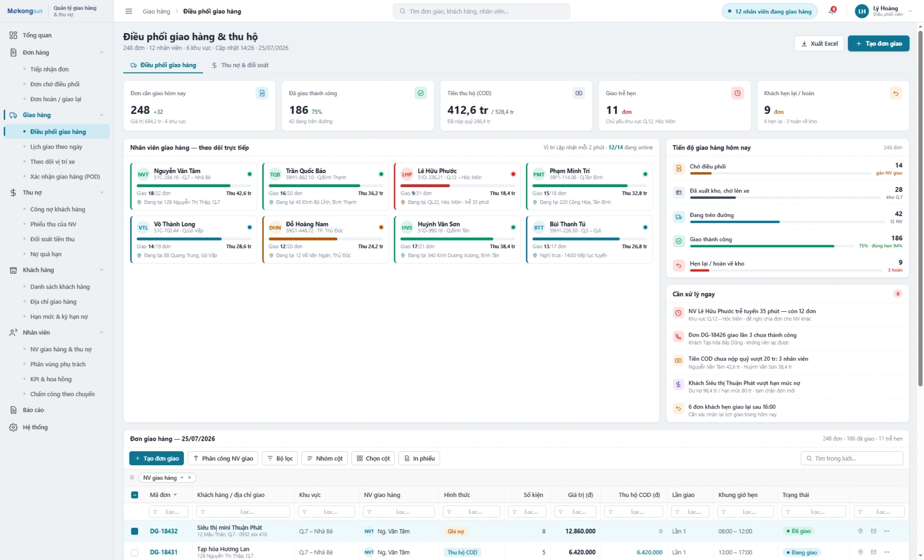924x560 pixels.
Task: Click the phone icon for DG-18426 alert
Action: 678,337
